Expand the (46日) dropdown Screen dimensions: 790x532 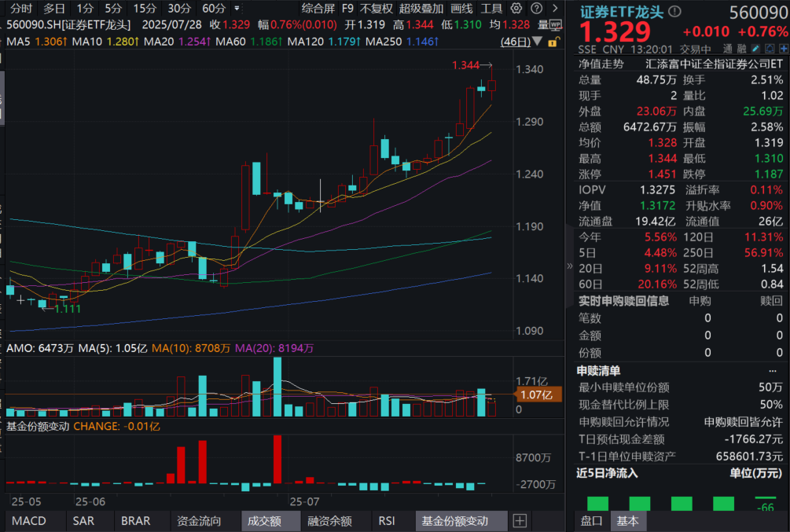coord(536,42)
